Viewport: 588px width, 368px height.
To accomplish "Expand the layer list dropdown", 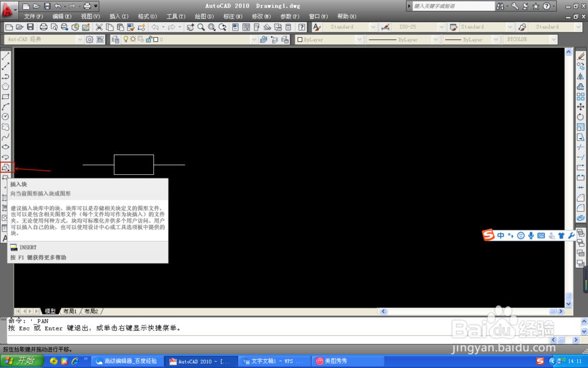I will pos(254,39).
